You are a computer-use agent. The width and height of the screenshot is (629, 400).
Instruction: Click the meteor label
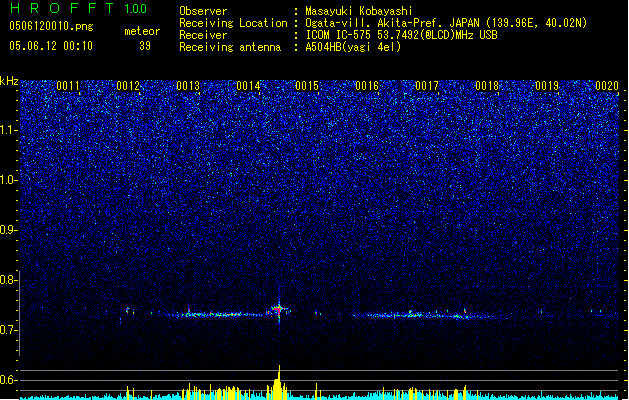142,31
